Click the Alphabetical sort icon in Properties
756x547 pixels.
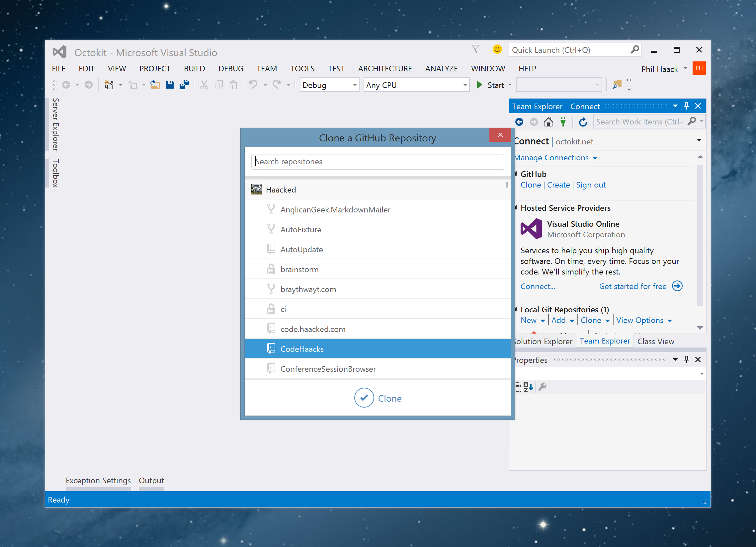click(x=528, y=387)
